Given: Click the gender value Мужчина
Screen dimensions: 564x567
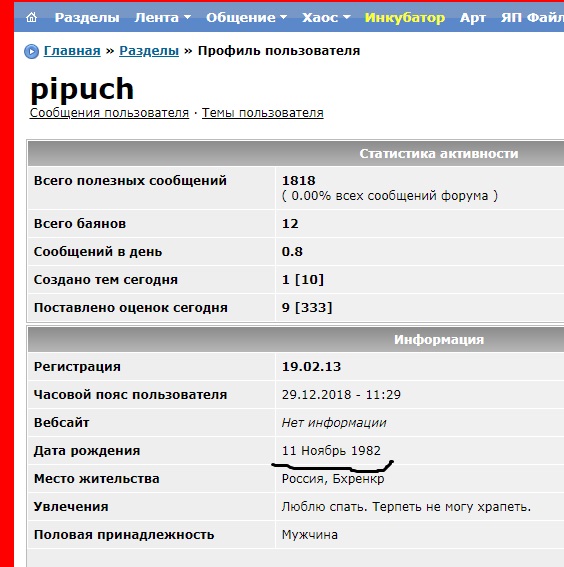Looking at the screenshot, I should pos(310,535).
